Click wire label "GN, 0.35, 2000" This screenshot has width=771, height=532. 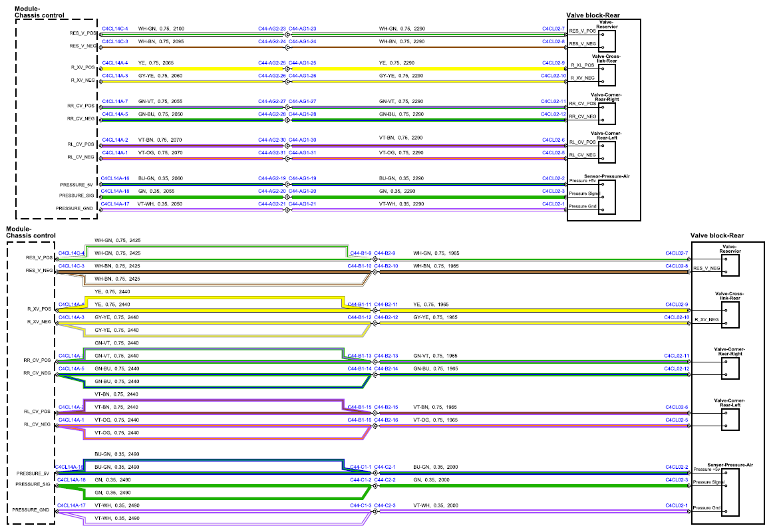432,480
